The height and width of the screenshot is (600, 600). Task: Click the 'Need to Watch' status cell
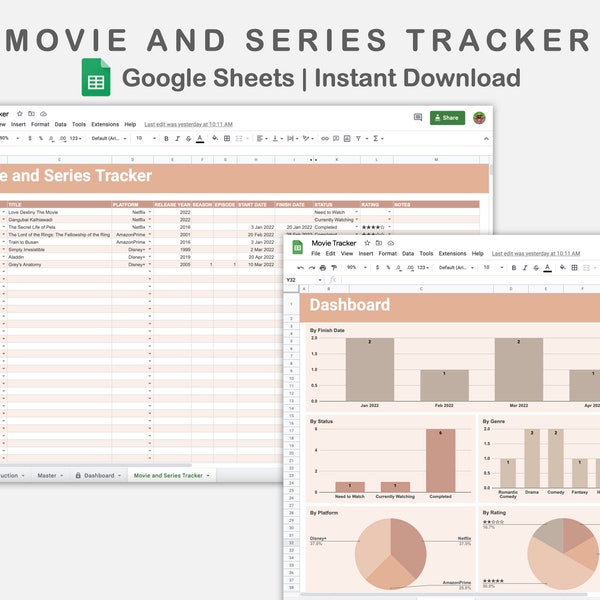click(x=337, y=212)
